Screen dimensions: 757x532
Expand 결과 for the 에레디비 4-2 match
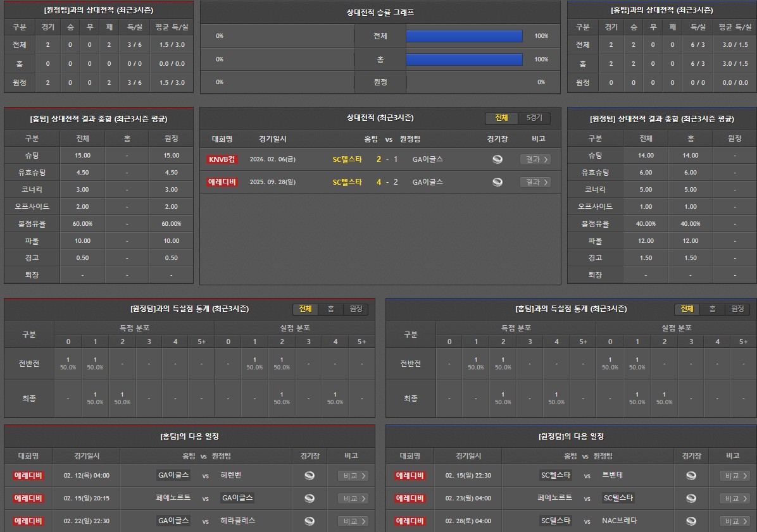(x=535, y=182)
